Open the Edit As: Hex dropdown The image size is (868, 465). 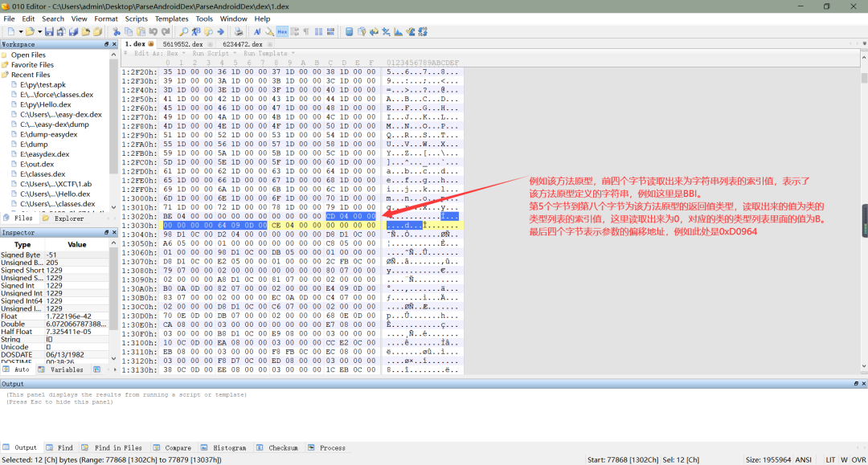click(159, 54)
